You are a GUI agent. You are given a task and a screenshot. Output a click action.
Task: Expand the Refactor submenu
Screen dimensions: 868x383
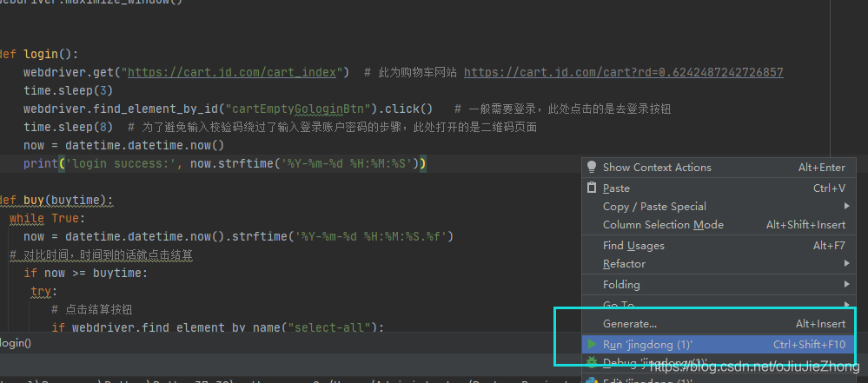tap(624, 263)
